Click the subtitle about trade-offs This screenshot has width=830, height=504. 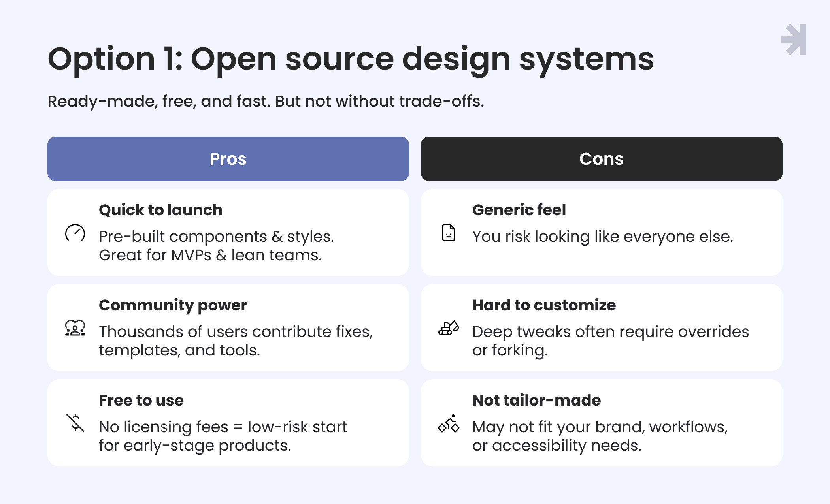266,101
